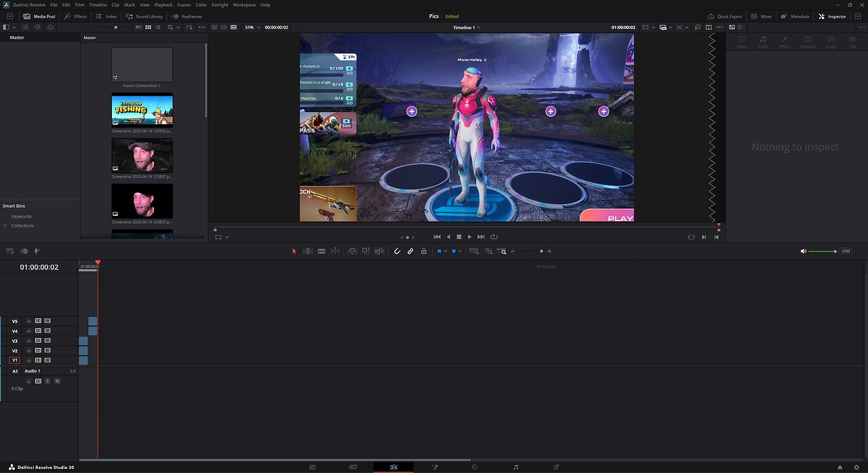Click Quick Export button
This screenshot has height=473, width=868.
click(x=725, y=16)
